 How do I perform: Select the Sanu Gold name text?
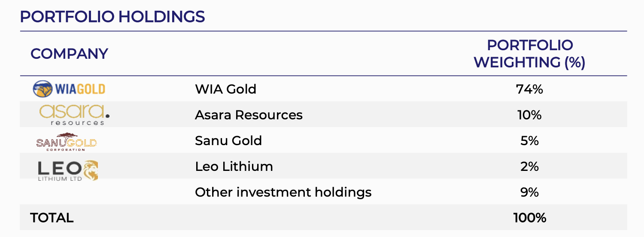(x=228, y=141)
